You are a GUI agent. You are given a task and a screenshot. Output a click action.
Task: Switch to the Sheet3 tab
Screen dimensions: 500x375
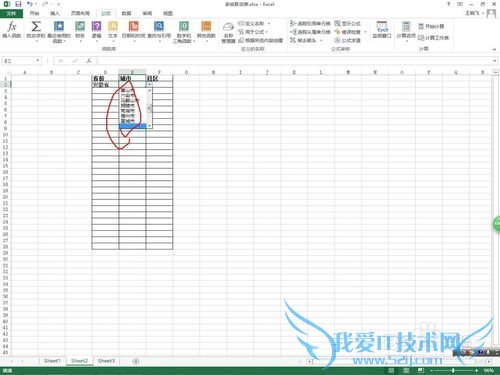[106, 361]
